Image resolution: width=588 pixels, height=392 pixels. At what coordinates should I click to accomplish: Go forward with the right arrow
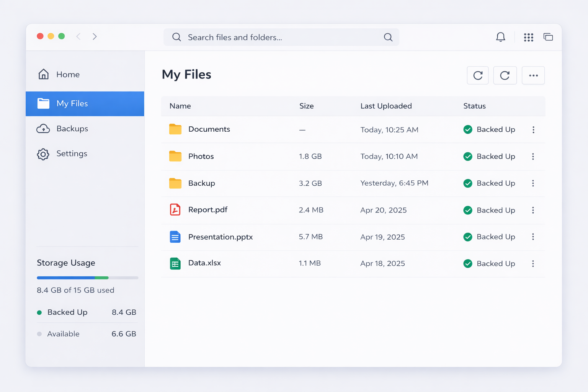tap(95, 37)
